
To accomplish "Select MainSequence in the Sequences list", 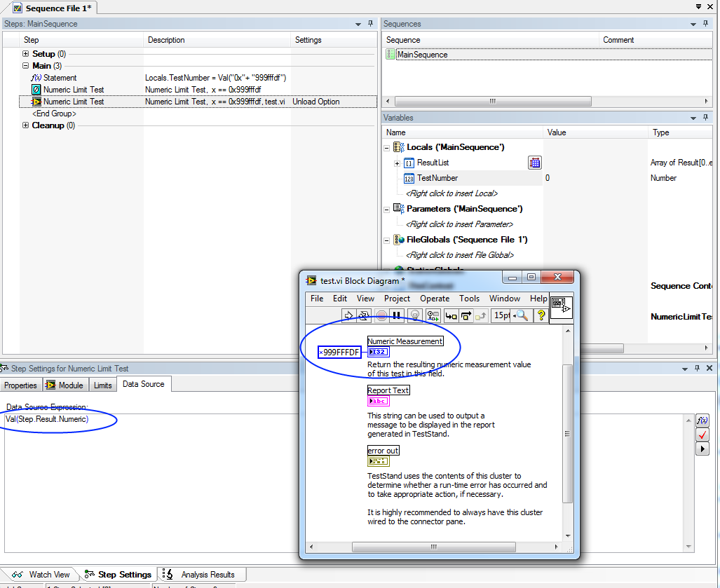I will pos(421,55).
